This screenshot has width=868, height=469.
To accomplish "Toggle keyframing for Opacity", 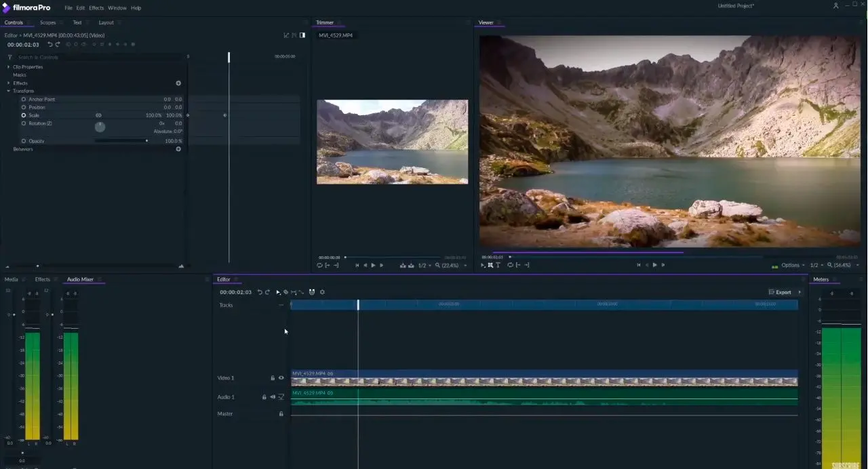I will [24, 141].
